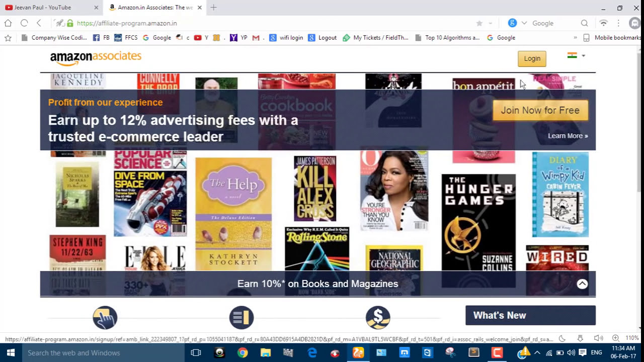This screenshot has width=644, height=362.
Task: Click the search magnifier icon
Action: [x=584, y=23]
